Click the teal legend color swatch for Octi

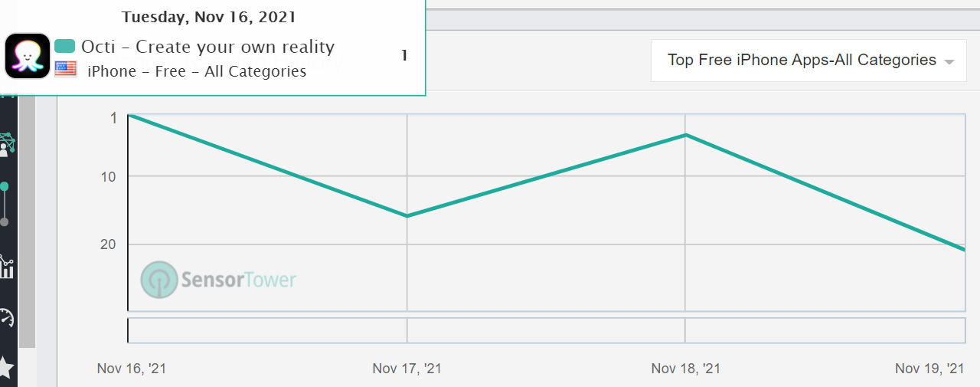pyautogui.click(x=65, y=47)
